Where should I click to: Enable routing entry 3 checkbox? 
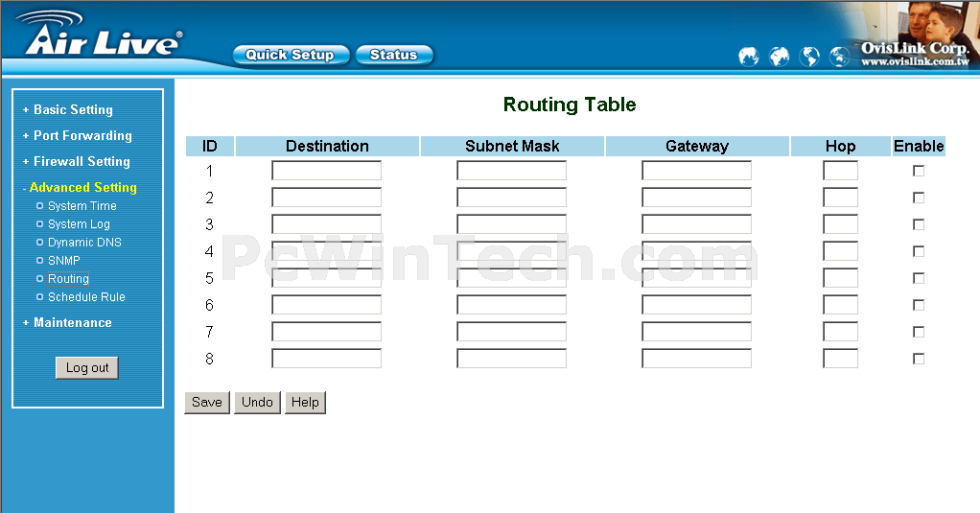(x=918, y=224)
